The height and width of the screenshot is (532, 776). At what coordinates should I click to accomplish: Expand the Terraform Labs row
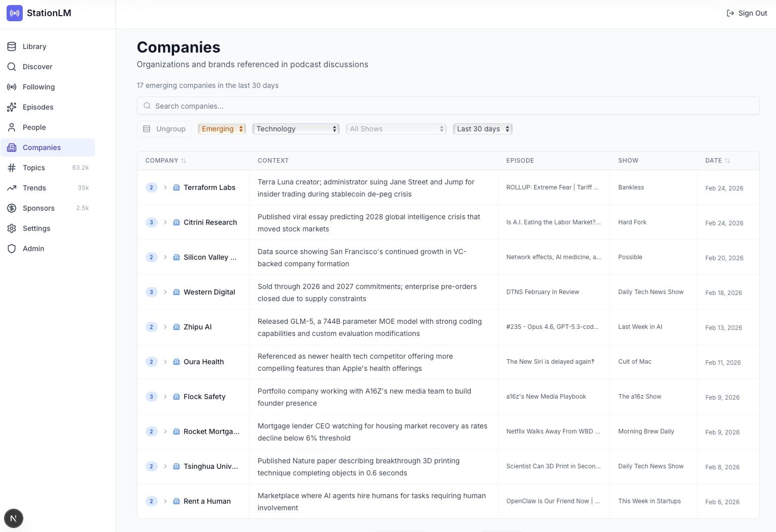165,187
